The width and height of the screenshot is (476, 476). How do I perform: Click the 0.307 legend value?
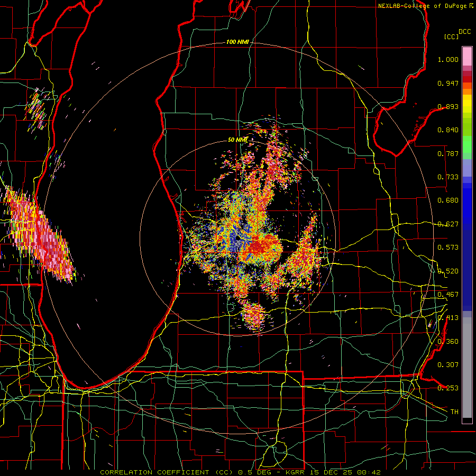click(448, 364)
